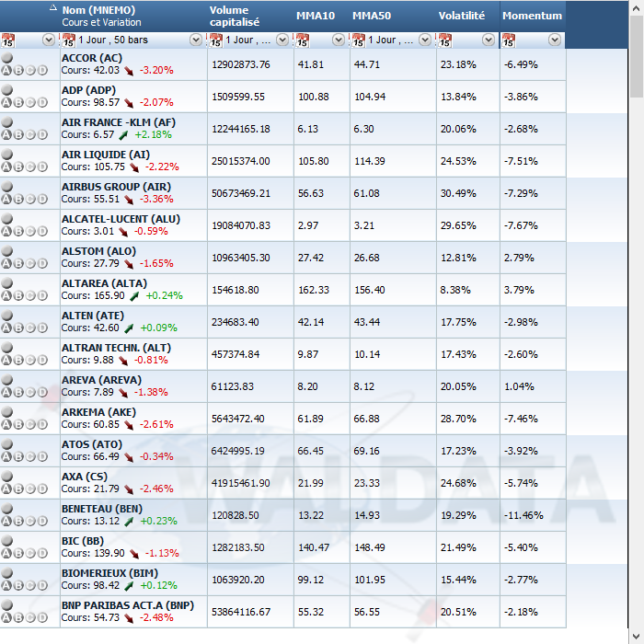Select AIRBUS volume cell 50673469.21
This screenshot has height=644, width=644.
tap(241, 193)
